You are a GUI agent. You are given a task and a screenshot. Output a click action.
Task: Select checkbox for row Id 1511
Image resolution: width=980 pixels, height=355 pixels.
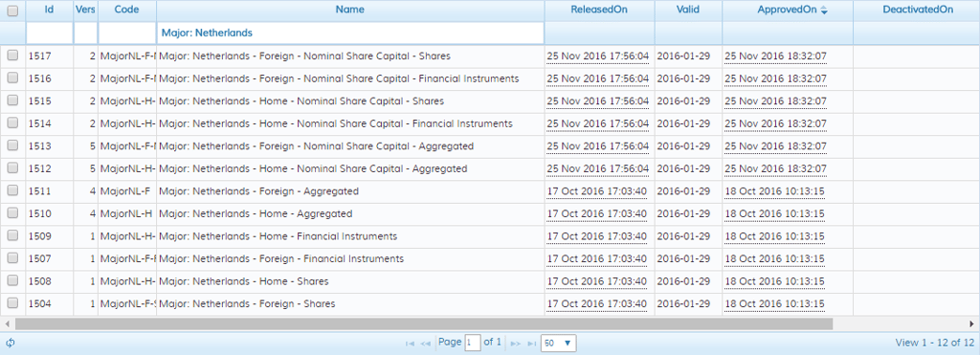(x=12, y=190)
